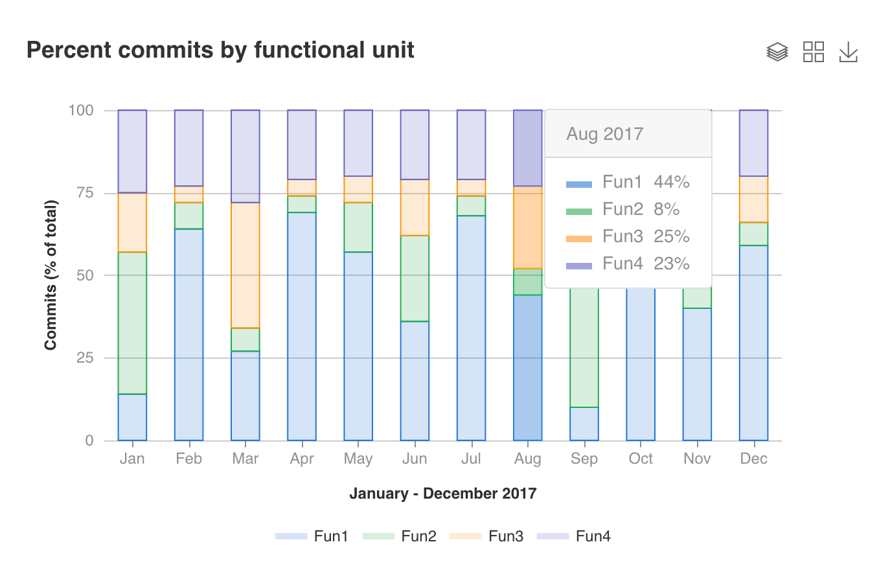The height and width of the screenshot is (588, 890).
Task: Click the Sep axis label
Action: [584, 458]
